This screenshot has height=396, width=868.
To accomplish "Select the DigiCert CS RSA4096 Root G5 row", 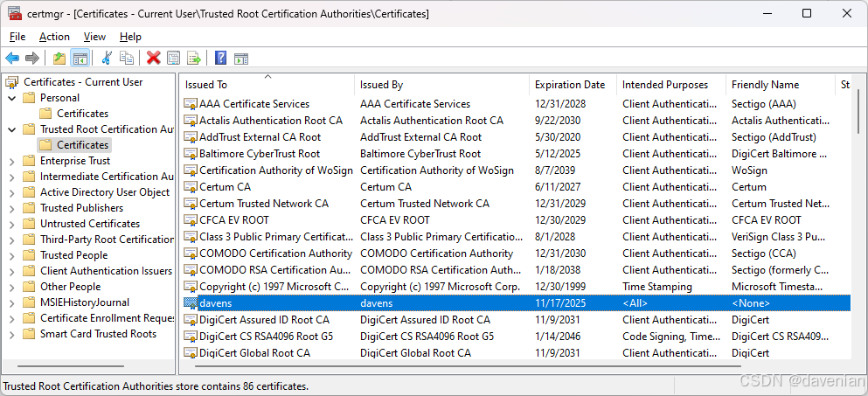I will [516, 337].
